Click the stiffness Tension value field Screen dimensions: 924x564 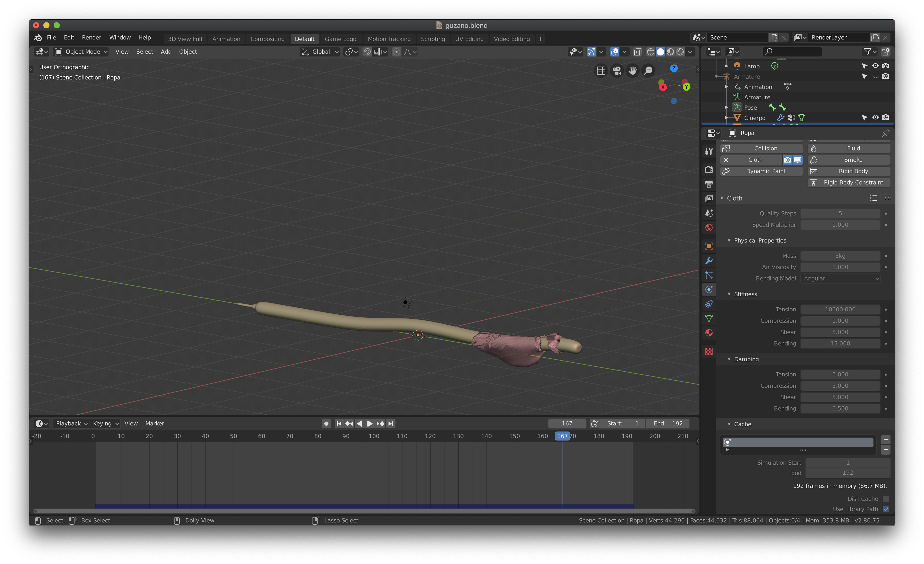840,310
